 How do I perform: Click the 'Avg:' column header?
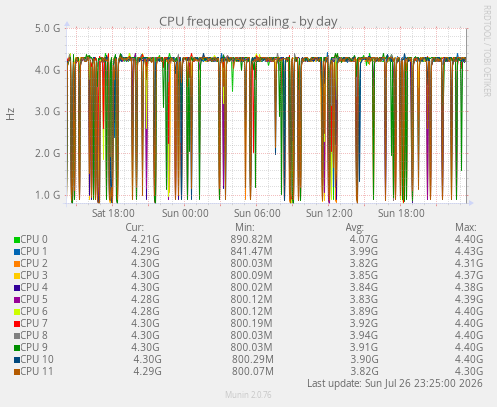[355, 227]
